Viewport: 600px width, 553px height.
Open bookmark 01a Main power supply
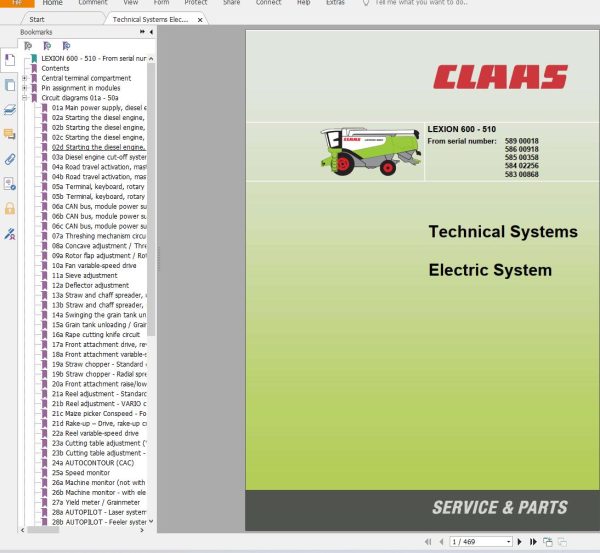[99, 108]
